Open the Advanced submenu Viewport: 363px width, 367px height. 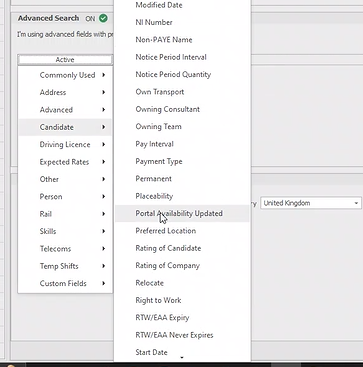(x=66, y=110)
